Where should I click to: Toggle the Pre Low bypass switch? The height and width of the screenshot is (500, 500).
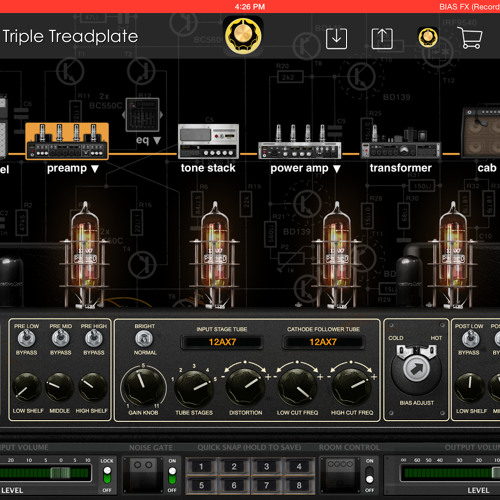point(26,338)
